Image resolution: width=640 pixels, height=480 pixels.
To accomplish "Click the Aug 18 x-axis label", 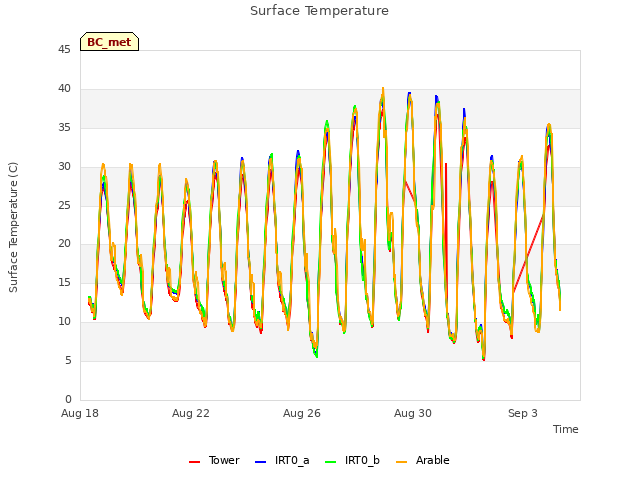I will tap(80, 413).
